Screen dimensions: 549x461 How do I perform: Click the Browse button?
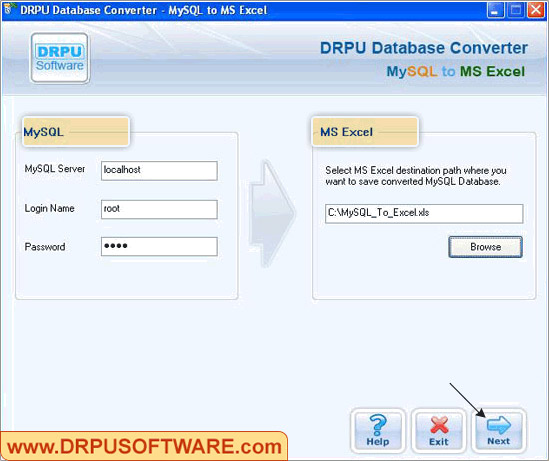pos(485,247)
